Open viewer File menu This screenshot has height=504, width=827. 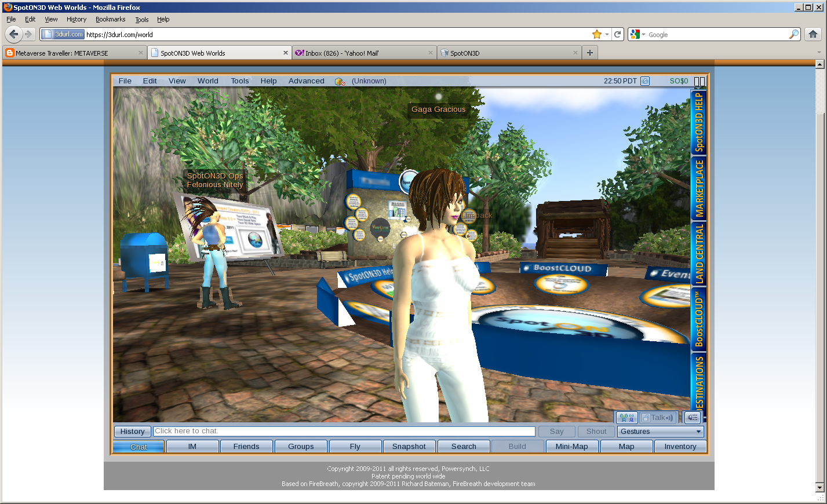125,81
